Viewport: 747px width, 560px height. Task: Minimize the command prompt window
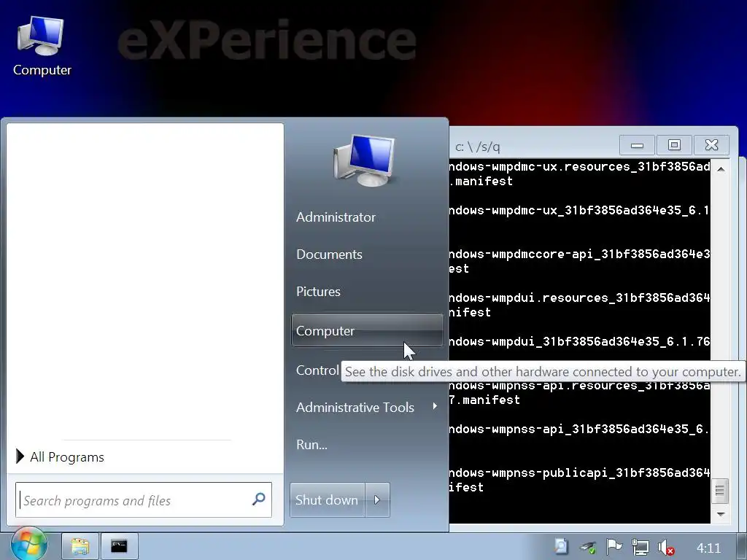click(x=637, y=145)
